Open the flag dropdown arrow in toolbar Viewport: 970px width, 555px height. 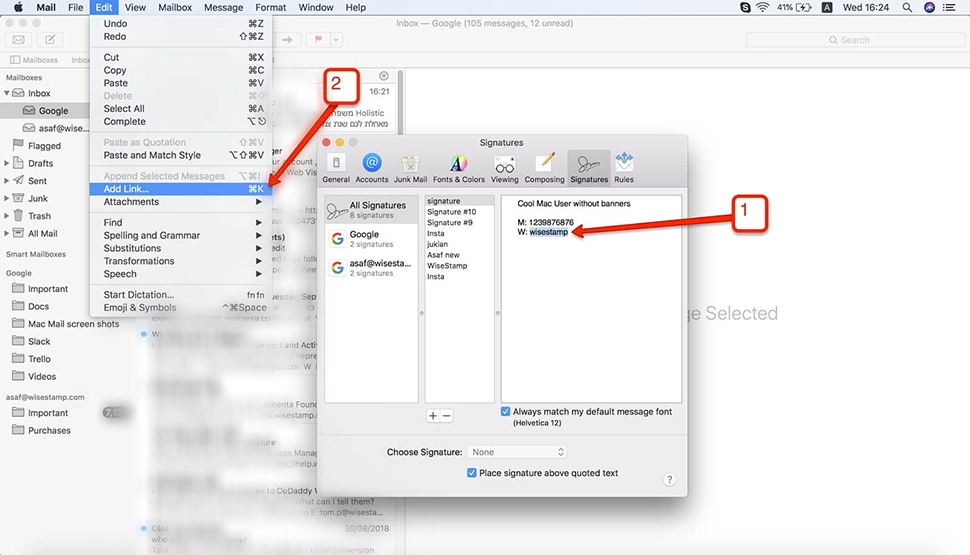tap(336, 40)
